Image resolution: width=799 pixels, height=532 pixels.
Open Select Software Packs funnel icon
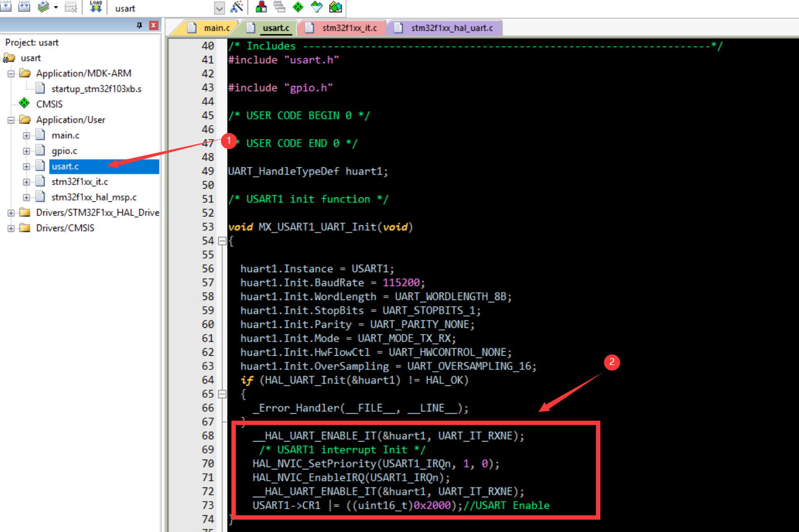(316, 7)
